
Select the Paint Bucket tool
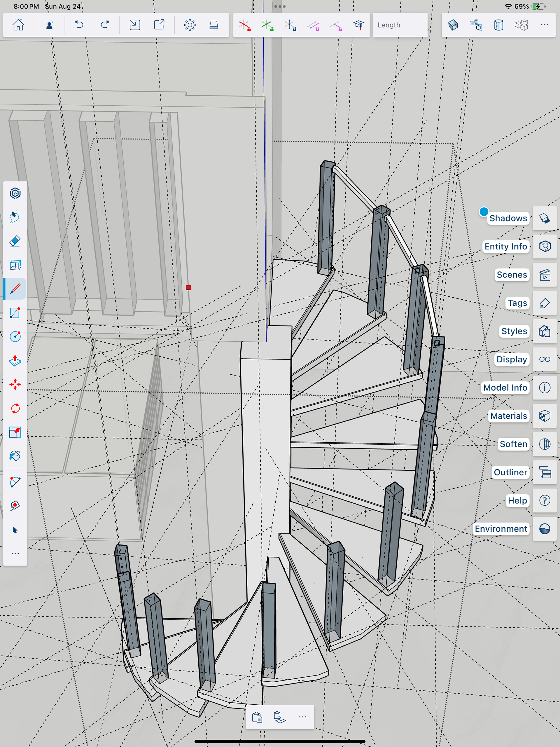coord(15,456)
